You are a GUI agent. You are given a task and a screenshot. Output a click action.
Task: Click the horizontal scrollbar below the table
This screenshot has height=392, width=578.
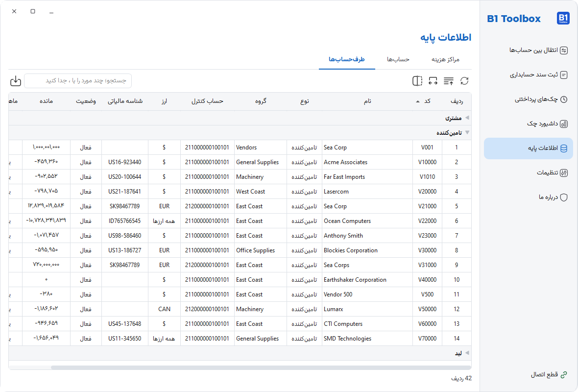pos(261,367)
